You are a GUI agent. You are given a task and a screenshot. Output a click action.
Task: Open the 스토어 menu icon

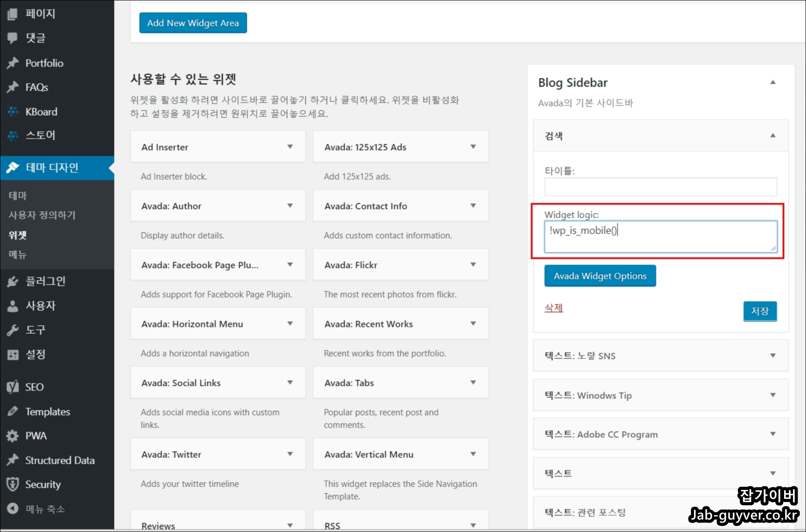(13, 135)
